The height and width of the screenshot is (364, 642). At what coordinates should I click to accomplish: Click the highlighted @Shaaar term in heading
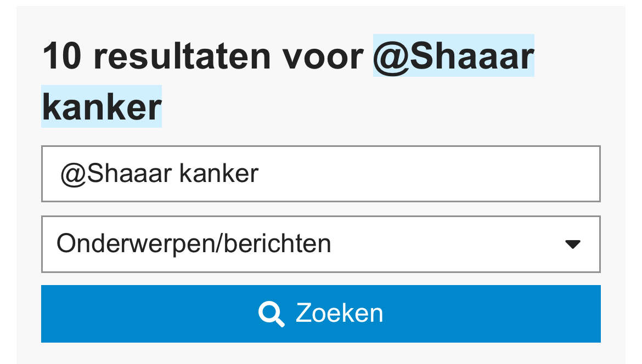(454, 55)
